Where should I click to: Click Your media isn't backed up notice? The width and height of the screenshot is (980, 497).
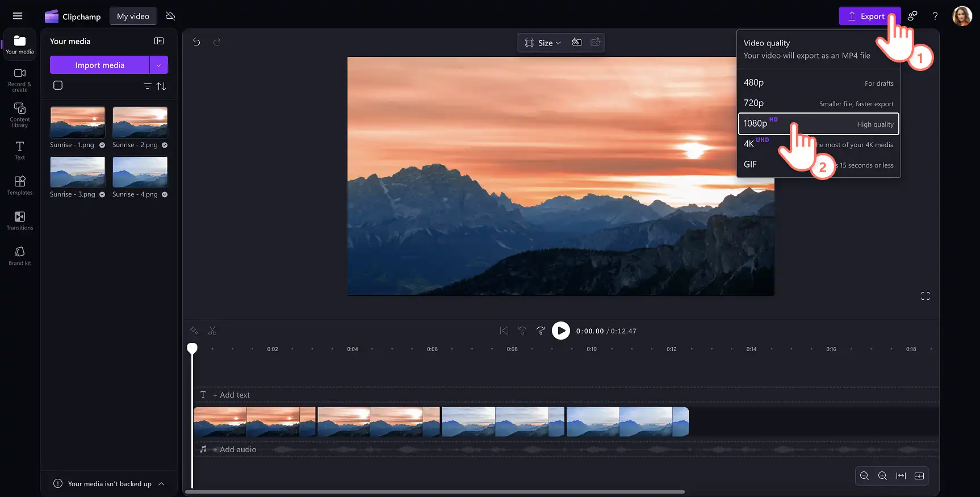coord(110,484)
